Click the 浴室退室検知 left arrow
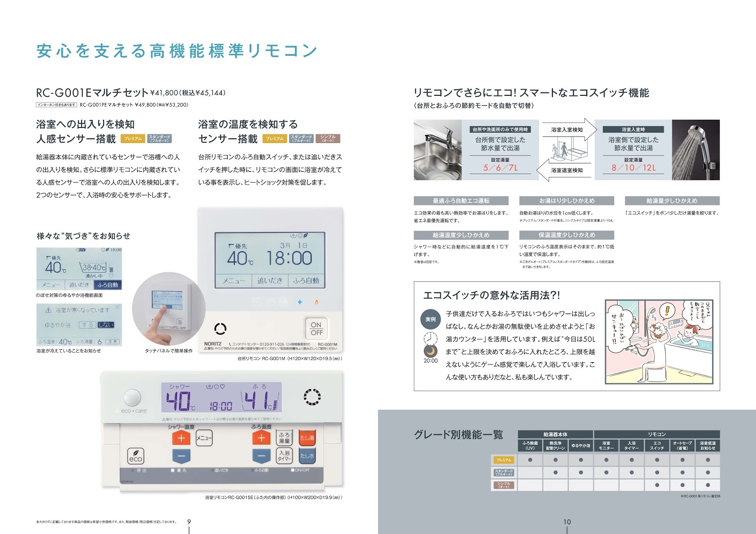The width and height of the screenshot is (756, 534). tap(564, 170)
